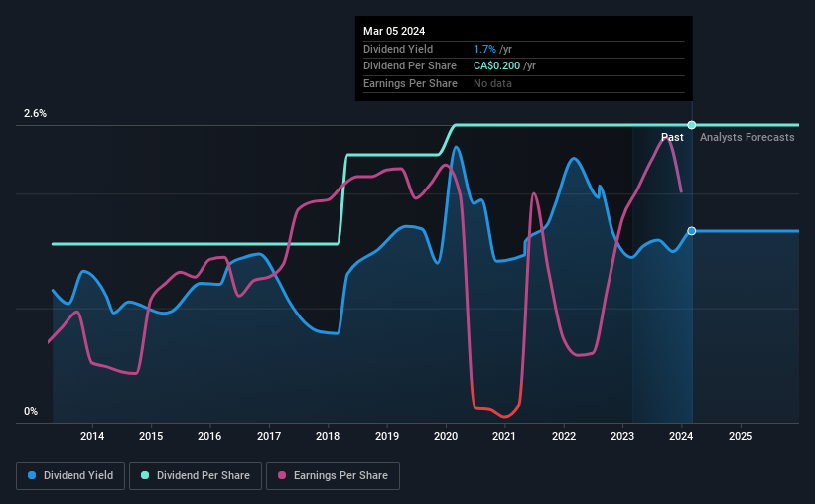The width and height of the screenshot is (815, 504).
Task: Click the 2016 x-axis label
Action: tap(209, 436)
